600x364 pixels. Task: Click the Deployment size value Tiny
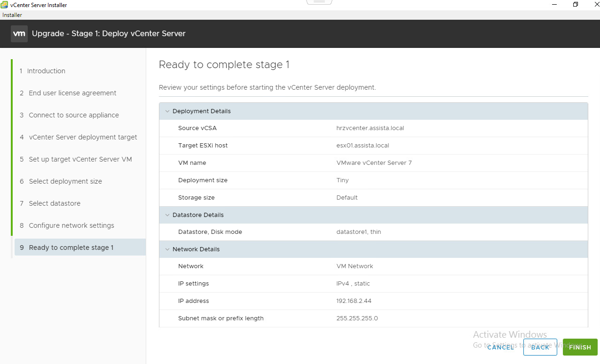tap(342, 180)
